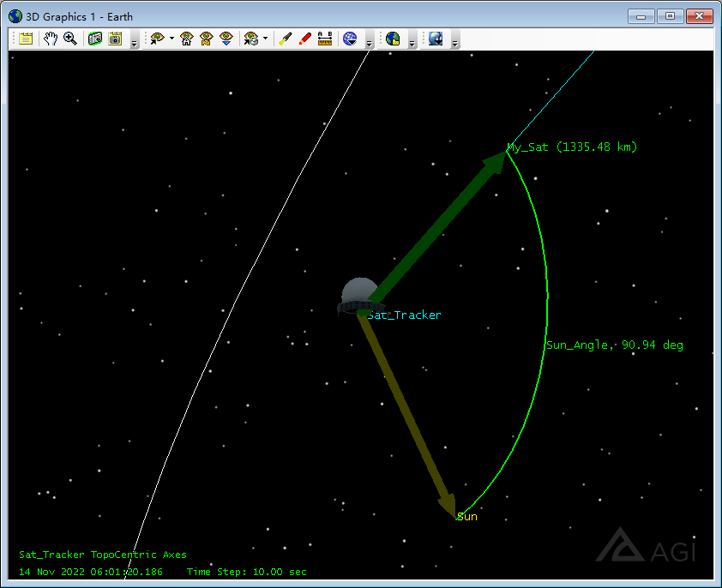Select the My_Sat label in the scene
The height and width of the screenshot is (588, 722).
[527, 147]
